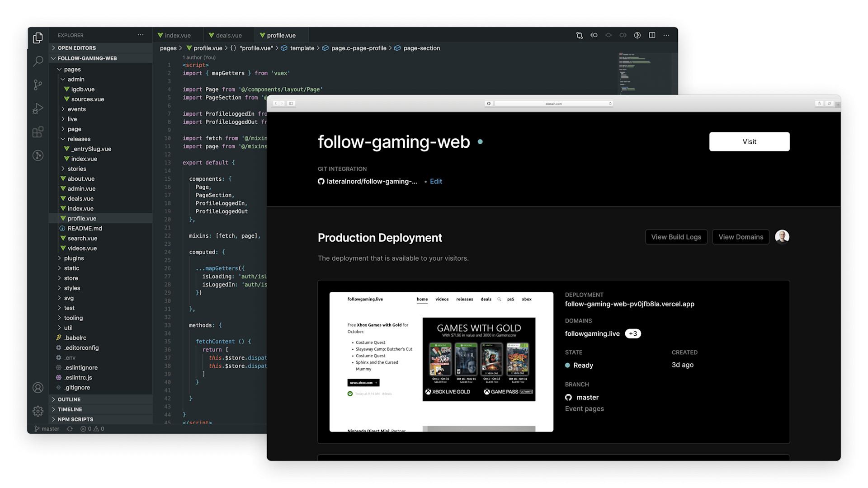This screenshot has width=868, height=488.
Task: Click the split editor right icon
Action: [652, 35]
